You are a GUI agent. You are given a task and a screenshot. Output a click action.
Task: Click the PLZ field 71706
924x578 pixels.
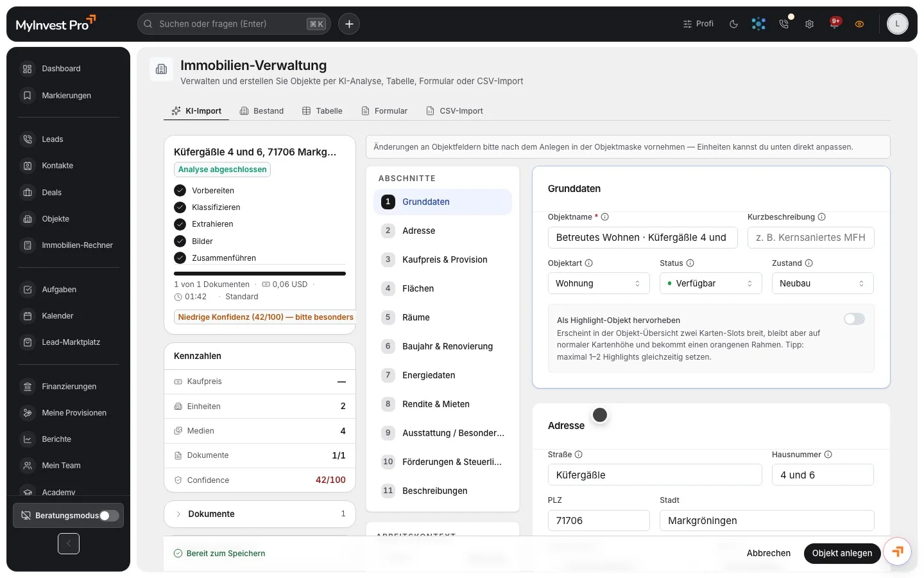pyautogui.click(x=599, y=521)
